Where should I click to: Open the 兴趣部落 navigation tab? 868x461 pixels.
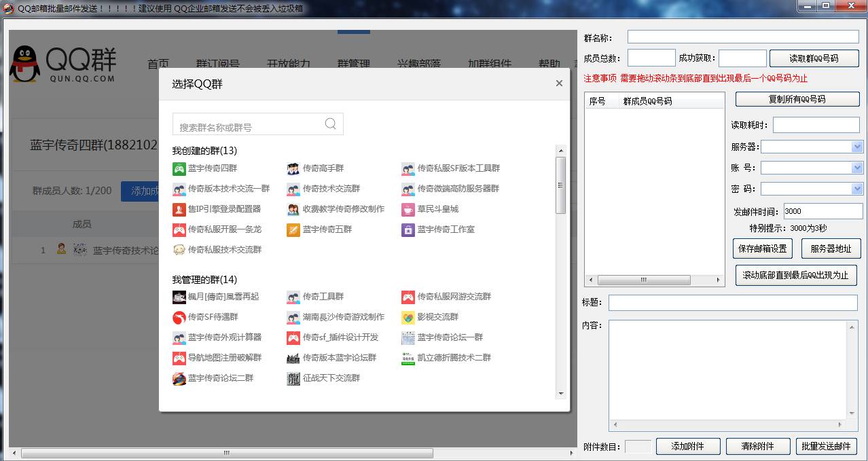coord(419,64)
